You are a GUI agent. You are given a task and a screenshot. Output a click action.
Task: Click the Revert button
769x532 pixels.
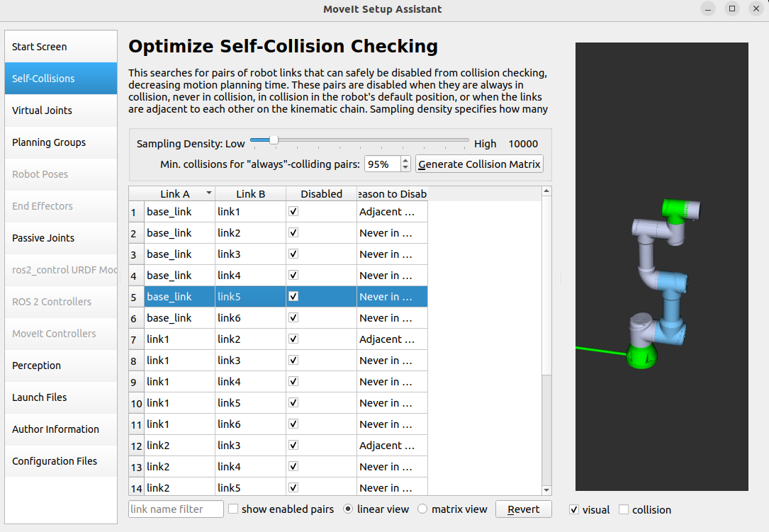[x=523, y=509]
